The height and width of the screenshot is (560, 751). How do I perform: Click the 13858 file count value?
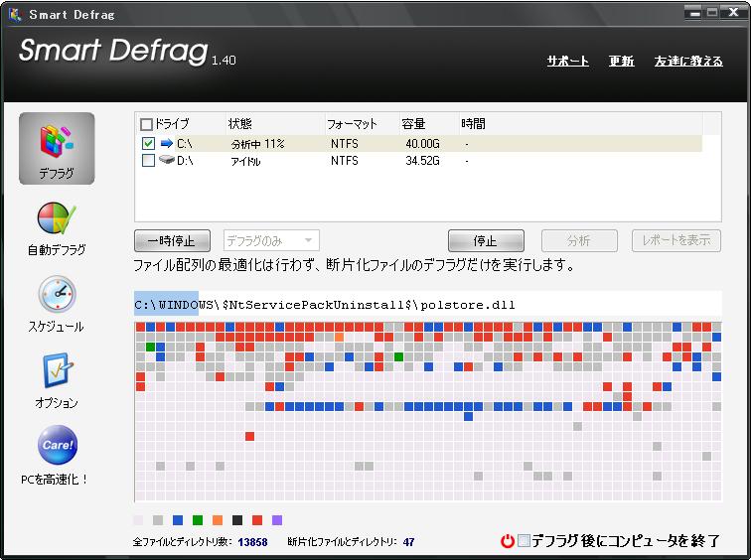tap(253, 542)
